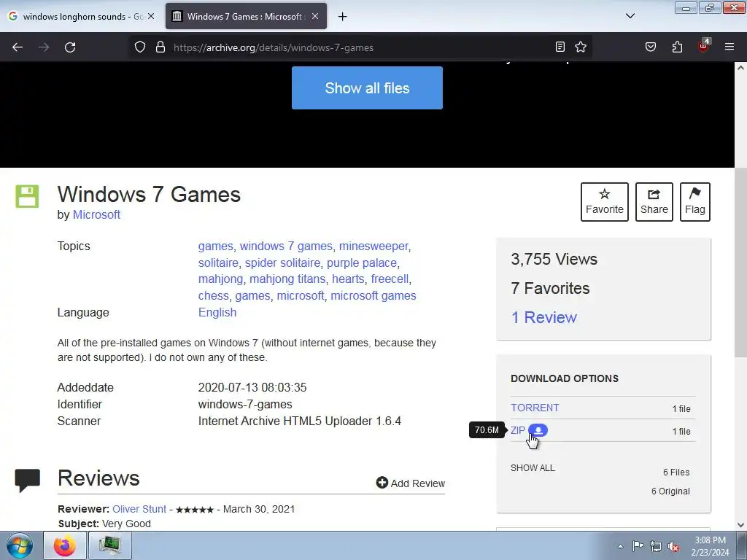This screenshot has width=747, height=560.
Task: Click the green floppy disk software icon
Action: (x=27, y=196)
